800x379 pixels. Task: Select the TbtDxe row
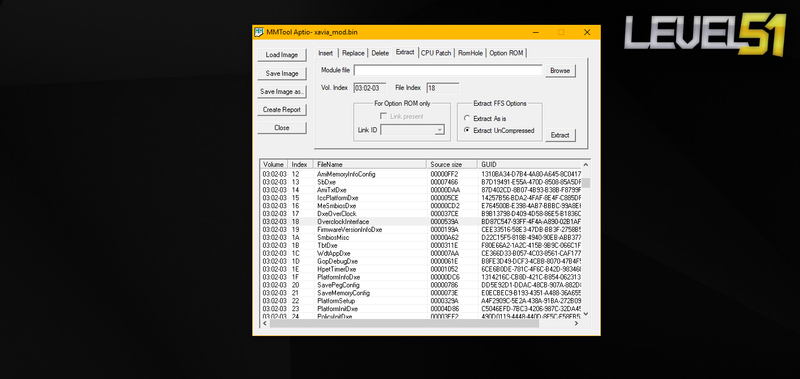click(x=420, y=245)
